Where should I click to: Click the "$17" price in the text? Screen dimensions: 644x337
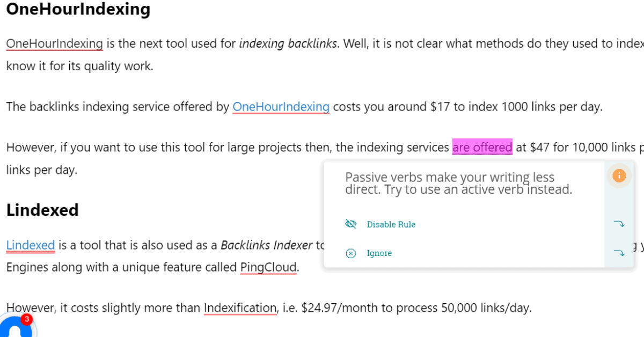click(x=440, y=107)
